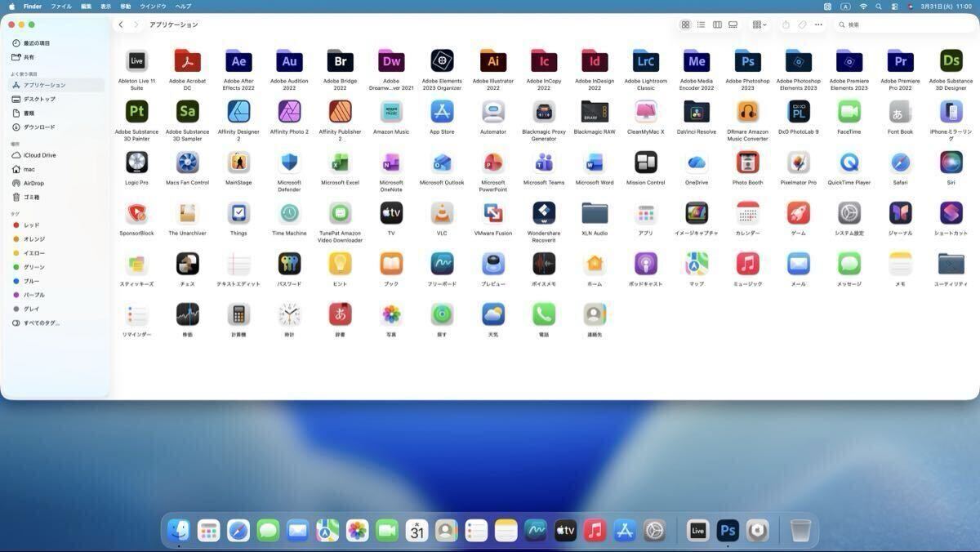This screenshot has height=552, width=980.
Task: Select Time Machine icon
Action: tap(289, 213)
